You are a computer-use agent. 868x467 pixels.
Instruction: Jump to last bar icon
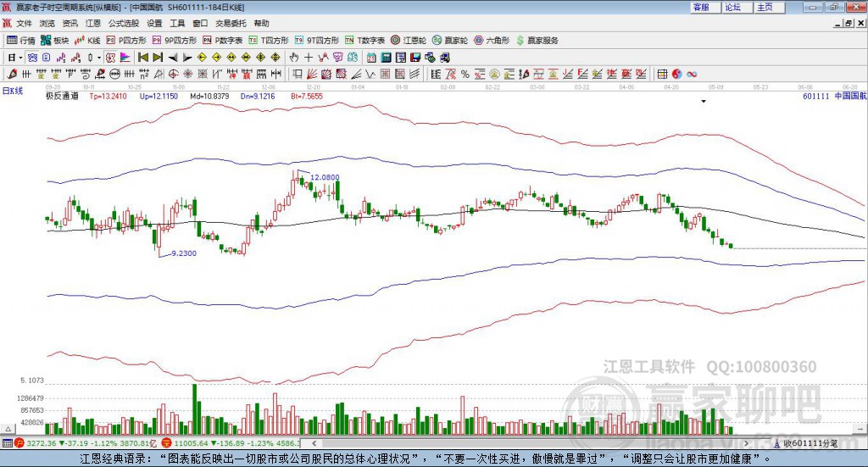(x=158, y=58)
